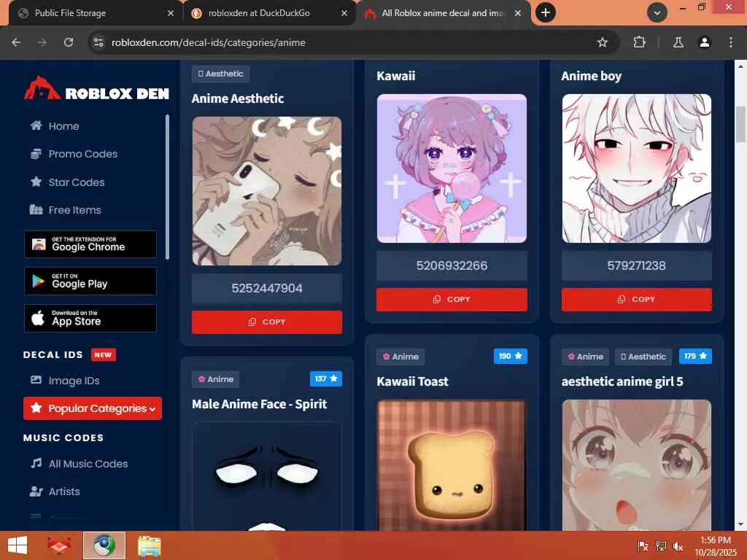Copy the Kawaii decal ID
The height and width of the screenshot is (560, 747).
pos(452,300)
